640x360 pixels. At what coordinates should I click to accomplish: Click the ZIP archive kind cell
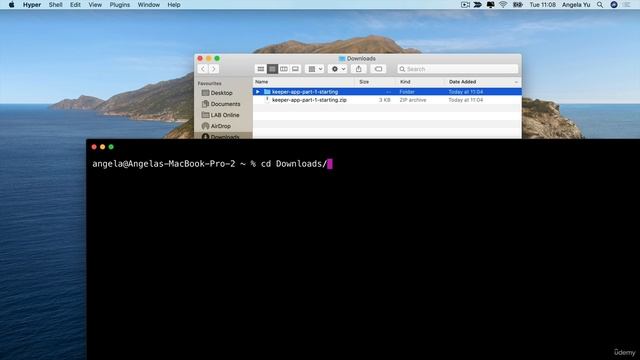[x=413, y=100]
